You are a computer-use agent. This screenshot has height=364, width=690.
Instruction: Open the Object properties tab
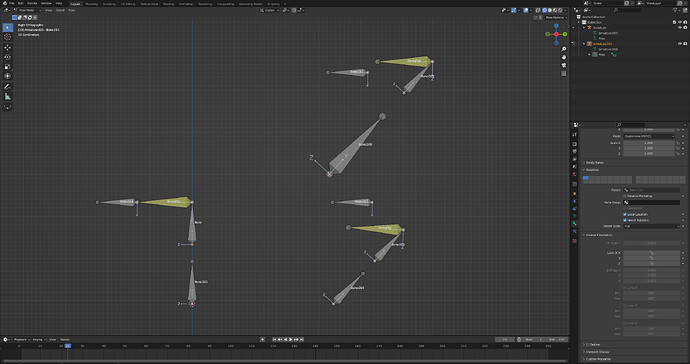[575, 193]
